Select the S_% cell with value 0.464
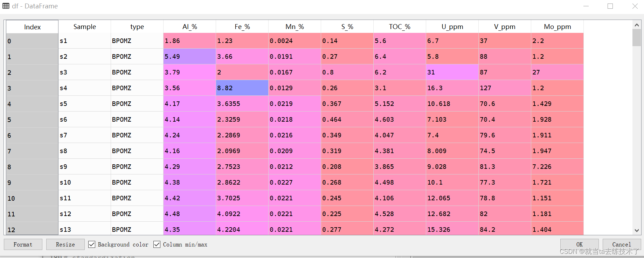 (x=347, y=120)
